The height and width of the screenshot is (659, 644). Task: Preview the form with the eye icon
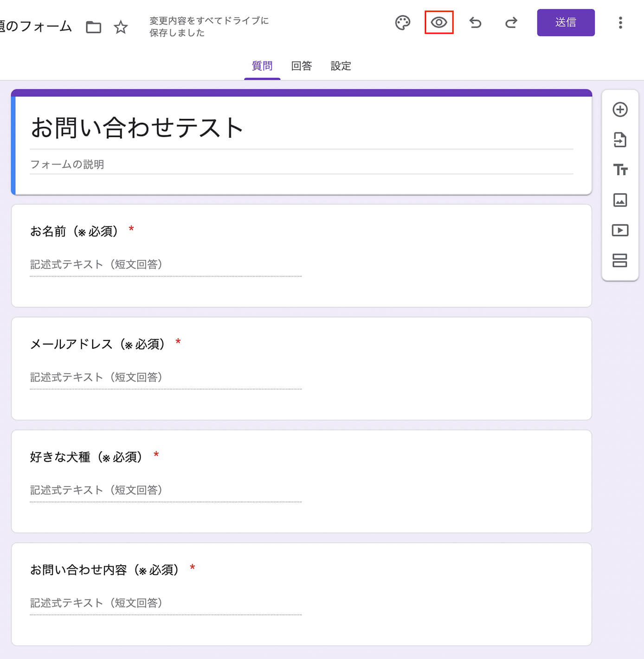pos(439,22)
